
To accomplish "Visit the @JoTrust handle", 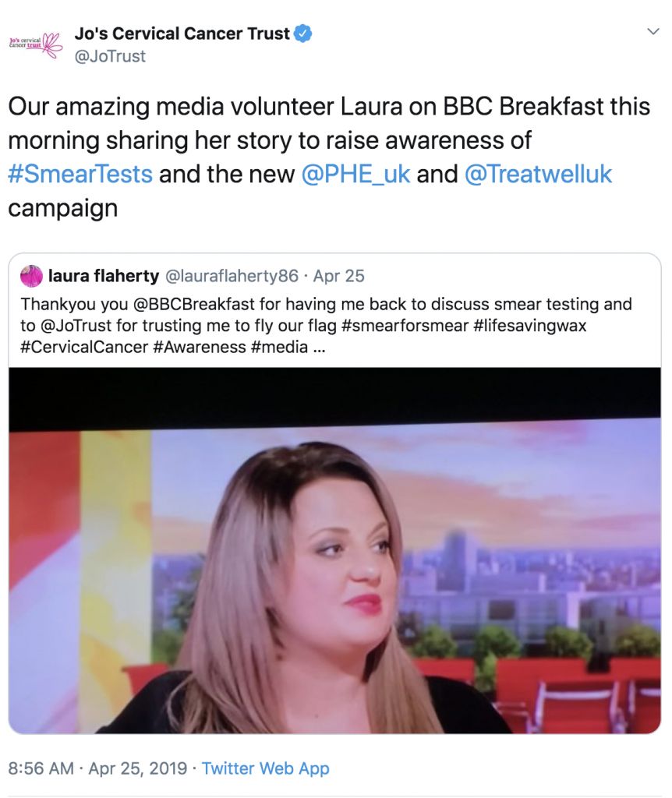I will tap(110, 56).
